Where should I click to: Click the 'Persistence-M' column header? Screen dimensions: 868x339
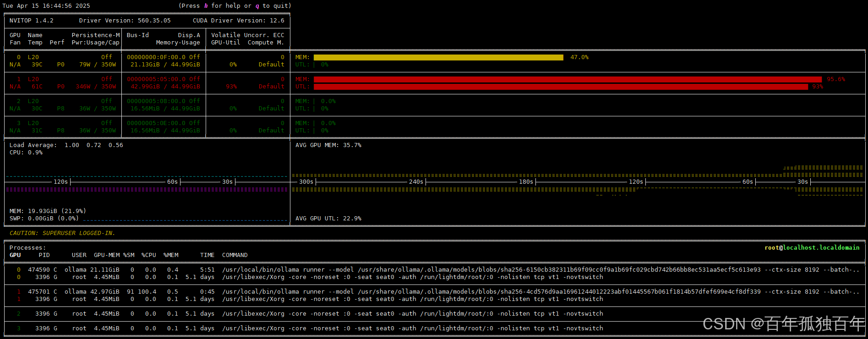(x=96, y=35)
